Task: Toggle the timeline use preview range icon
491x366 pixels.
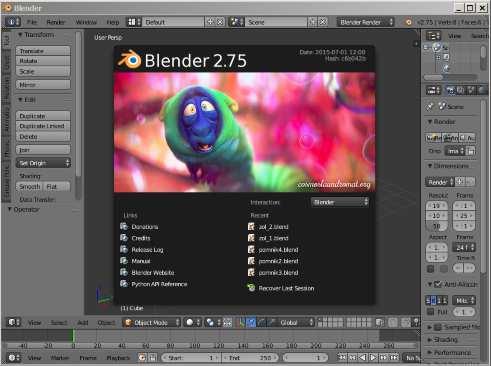Action: [142, 358]
